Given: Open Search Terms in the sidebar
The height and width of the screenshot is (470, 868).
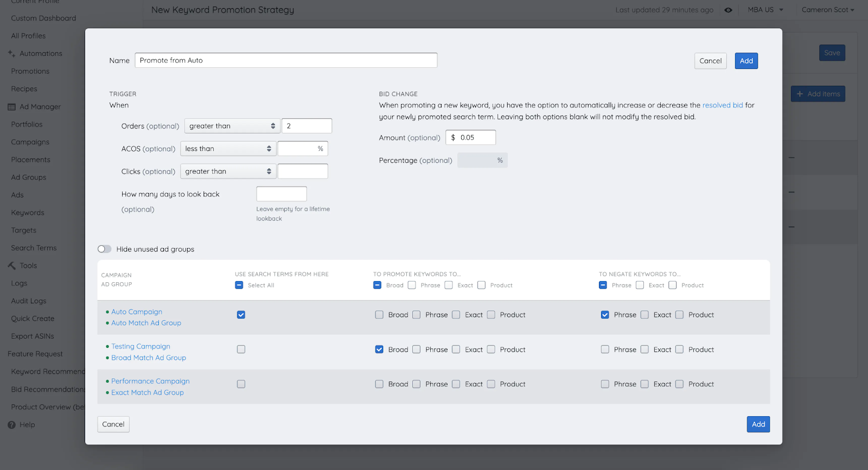Looking at the screenshot, I should click(34, 248).
